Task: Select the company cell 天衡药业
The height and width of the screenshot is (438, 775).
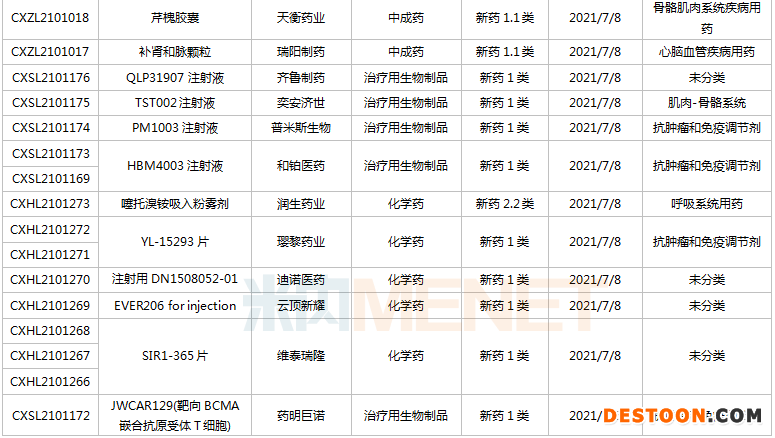Action: [301, 18]
